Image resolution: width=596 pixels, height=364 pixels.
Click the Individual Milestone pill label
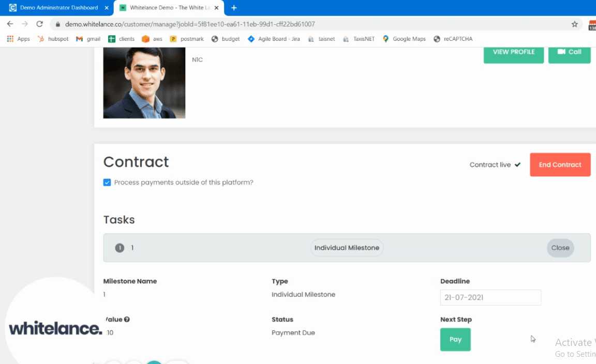click(x=347, y=248)
